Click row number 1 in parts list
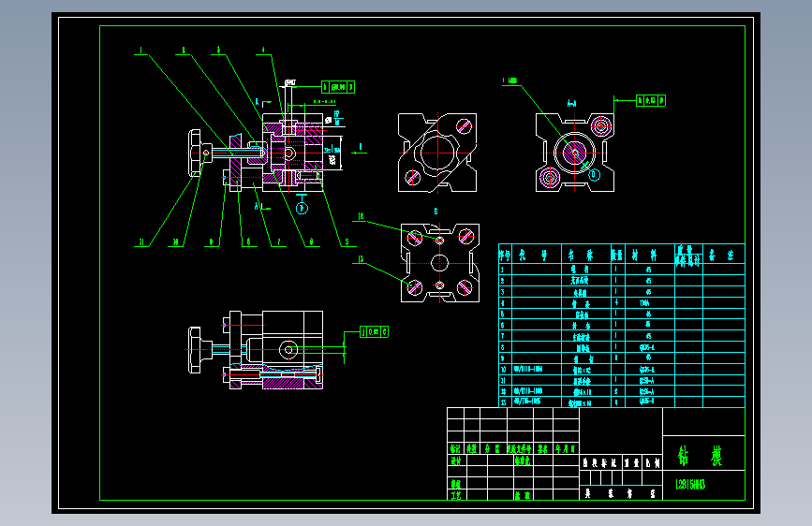This screenshot has height=526, width=812. tap(502, 270)
